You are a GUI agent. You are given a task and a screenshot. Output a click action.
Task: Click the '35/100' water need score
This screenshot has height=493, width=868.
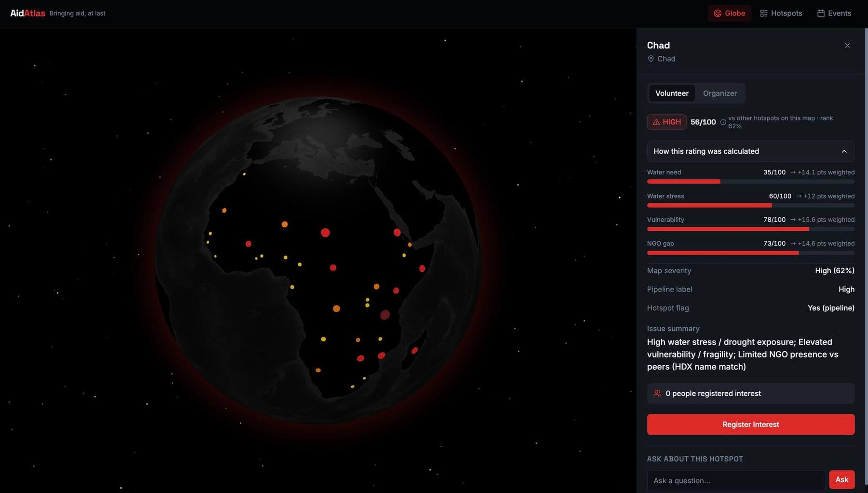pyautogui.click(x=774, y=173)
